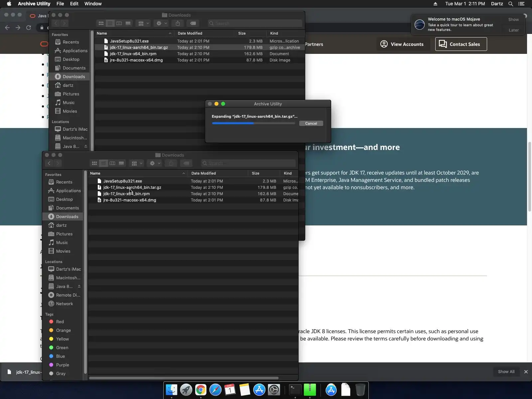The width and height of the screenshot is (532, 399).
Task: Open Action gear menu in rear Downloads window
Action: point(161,23)
